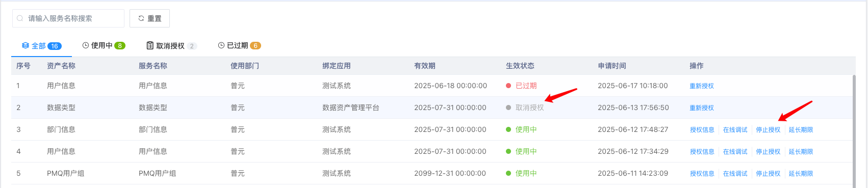Open 授权信息 for 部门信息 row
The height and width of the screenshot is (188, 868).
click(702, 130)
